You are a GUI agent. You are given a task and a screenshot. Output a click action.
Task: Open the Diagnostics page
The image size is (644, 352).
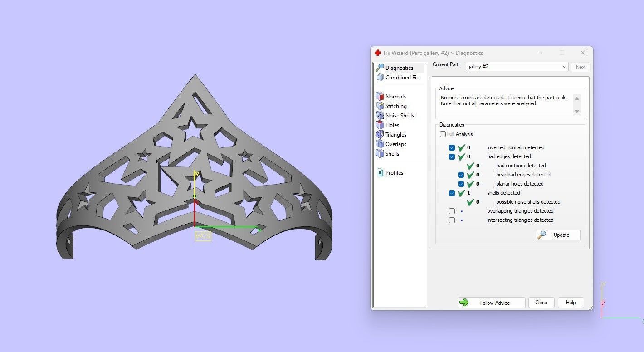[x=400, y=68]
